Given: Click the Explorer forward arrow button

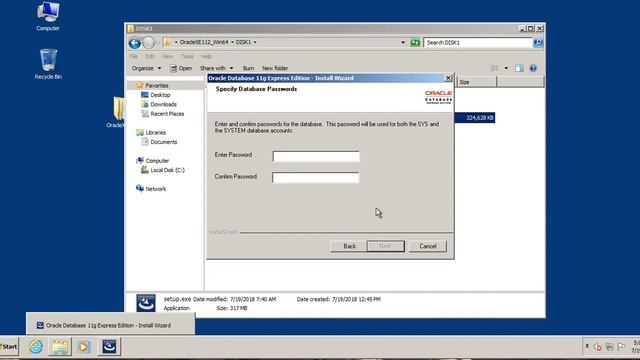Looking at the screenshot, I should (x=149, y=42).
